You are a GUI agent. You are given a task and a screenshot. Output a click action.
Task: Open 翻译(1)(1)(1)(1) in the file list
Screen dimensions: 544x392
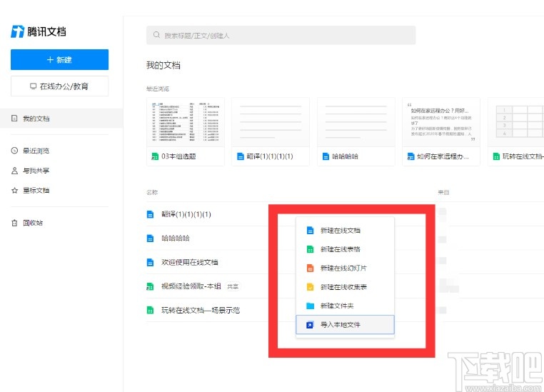[186, 214]
